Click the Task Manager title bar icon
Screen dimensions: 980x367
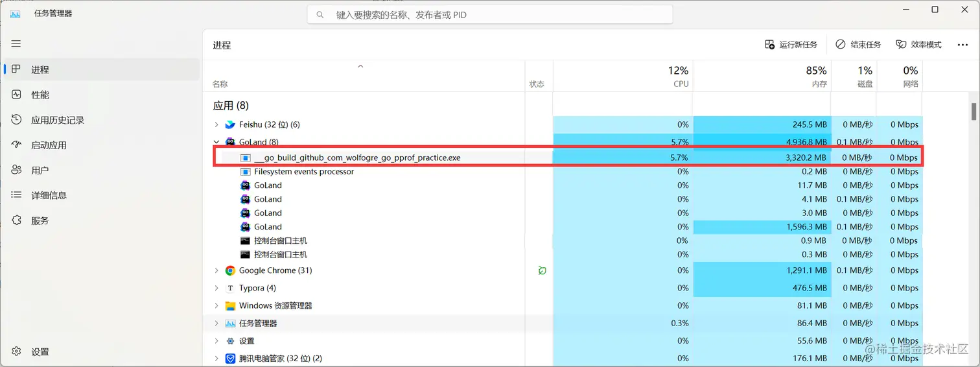coord(15,13)
